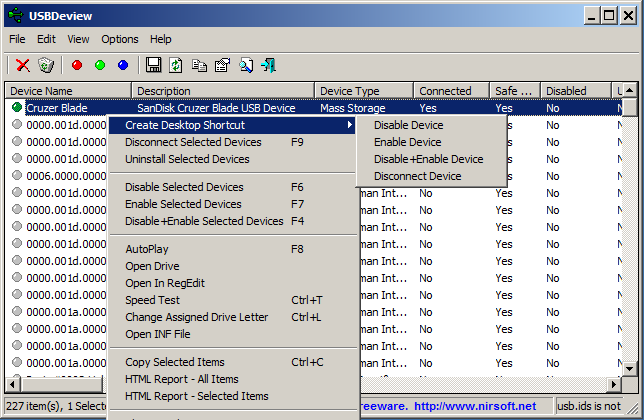Screen dimensions: 644x420
Task: Click AutoPlay in context menu
Action: [x=232, y=249]
